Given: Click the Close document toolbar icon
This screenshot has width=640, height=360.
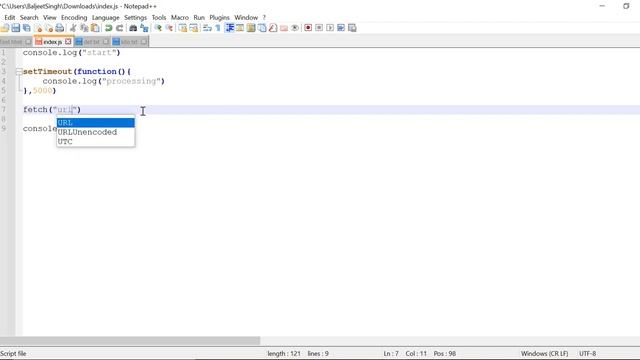Looking at the screenshot, I should tap(39, 28).
